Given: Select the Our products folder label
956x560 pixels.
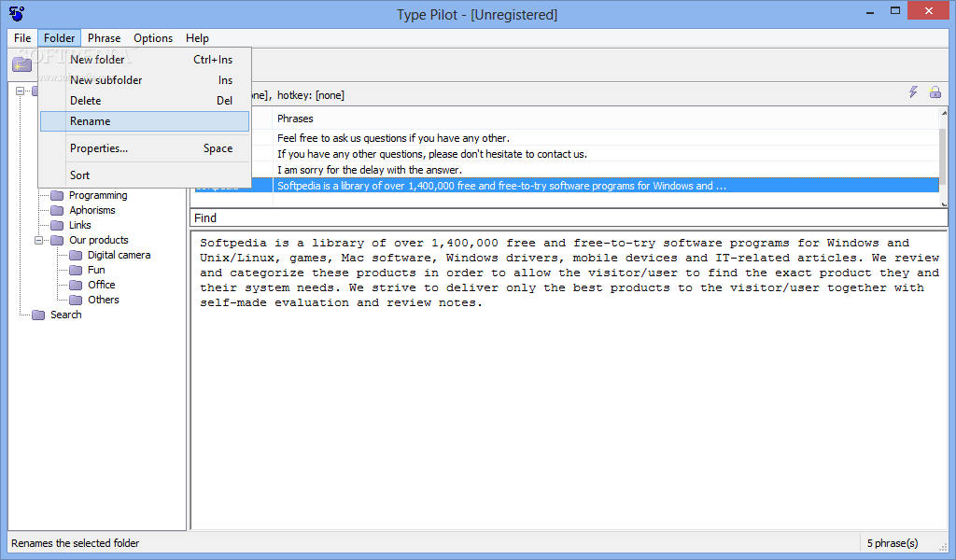Looking at the screenshot, I should 99,240.
